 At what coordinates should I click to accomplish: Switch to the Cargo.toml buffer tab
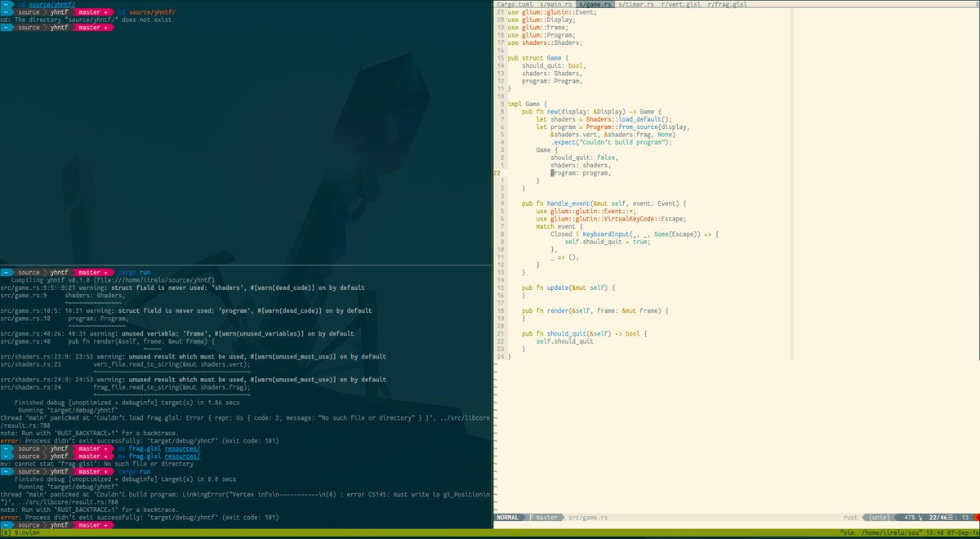(x=514, y=5)
